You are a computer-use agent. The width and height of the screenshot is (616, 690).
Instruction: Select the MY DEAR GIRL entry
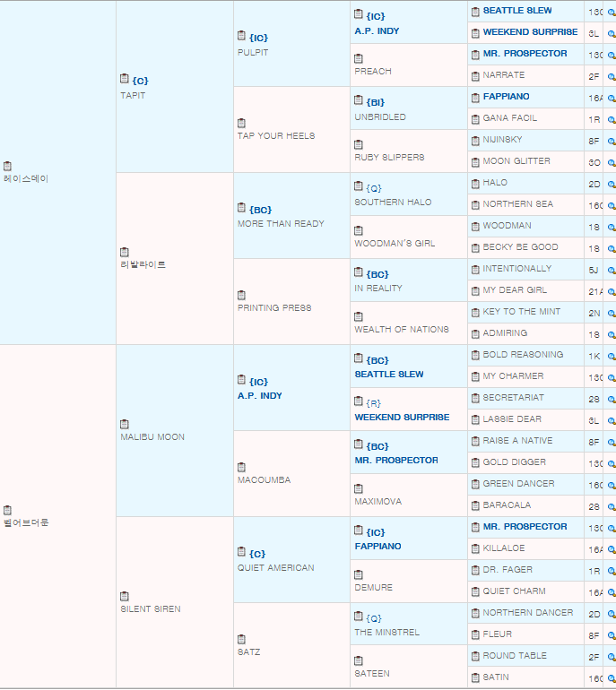coord(515,290)
